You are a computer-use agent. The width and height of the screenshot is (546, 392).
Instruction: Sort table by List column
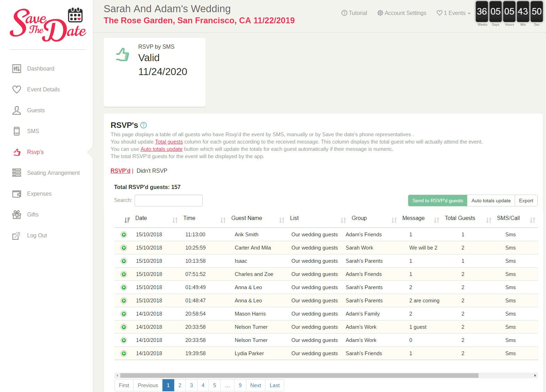pyautogui.click(x=294, y=218)
